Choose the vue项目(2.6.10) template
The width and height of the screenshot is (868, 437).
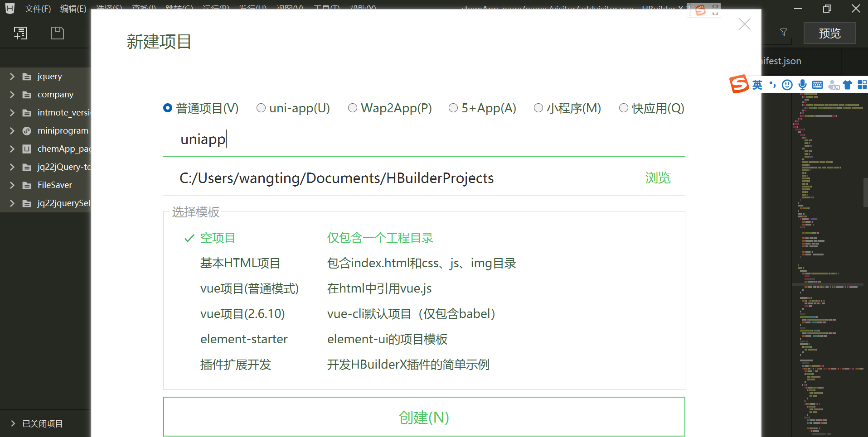coord(242,314)
